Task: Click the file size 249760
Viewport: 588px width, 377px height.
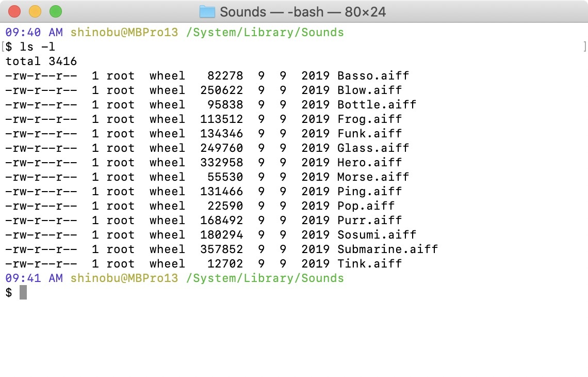Action: click(222, 148)
